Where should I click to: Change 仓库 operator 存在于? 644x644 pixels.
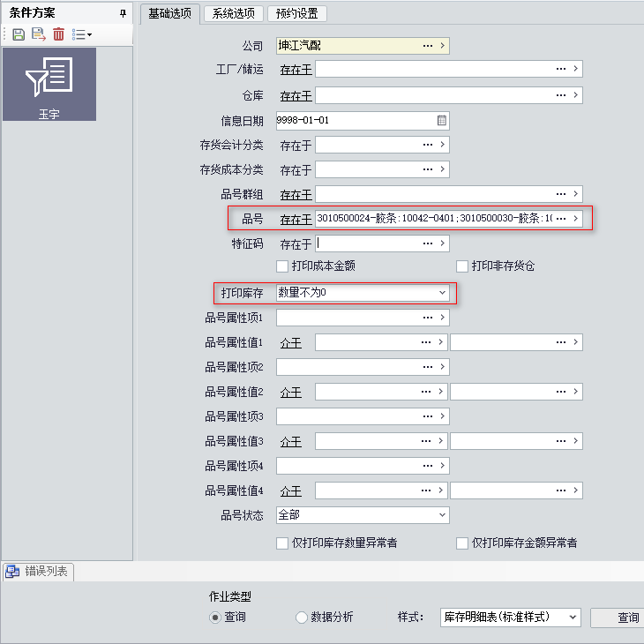[x=296, y=95]
